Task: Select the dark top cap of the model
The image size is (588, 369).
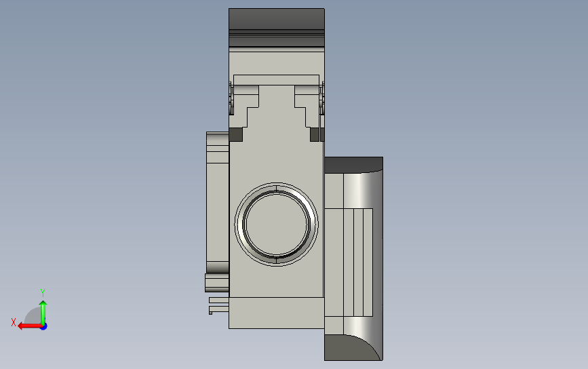Action: (x=277, y=28)
